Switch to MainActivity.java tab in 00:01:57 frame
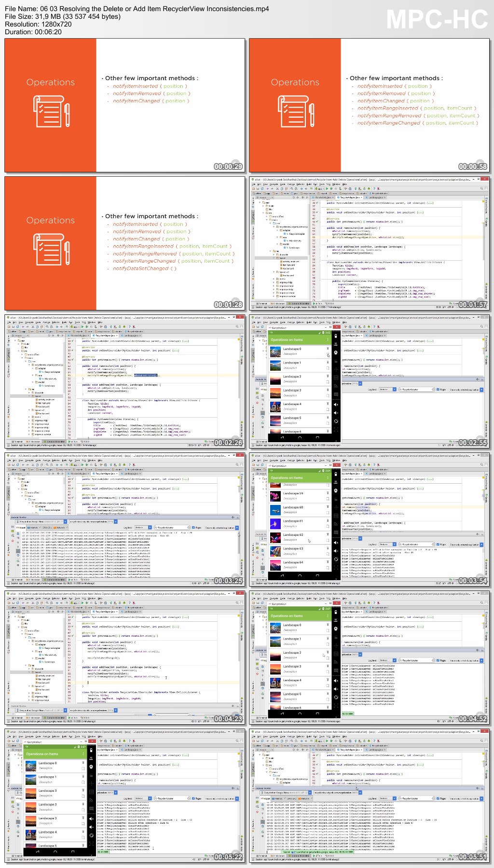This screenshot has width=494, height=868. tap(323, 197)
